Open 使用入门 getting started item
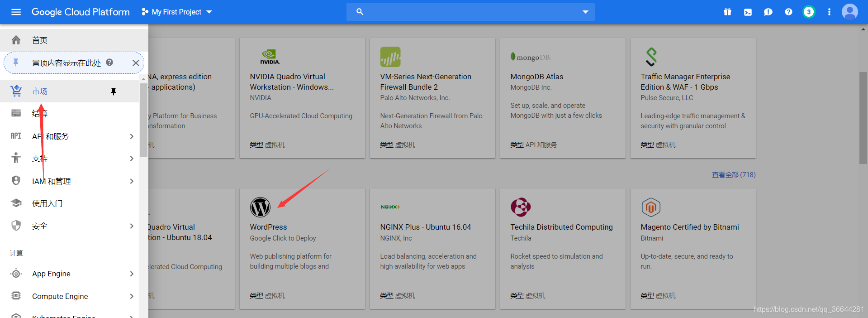The width and height of the screenshot is (868, 318). [69, 203]
